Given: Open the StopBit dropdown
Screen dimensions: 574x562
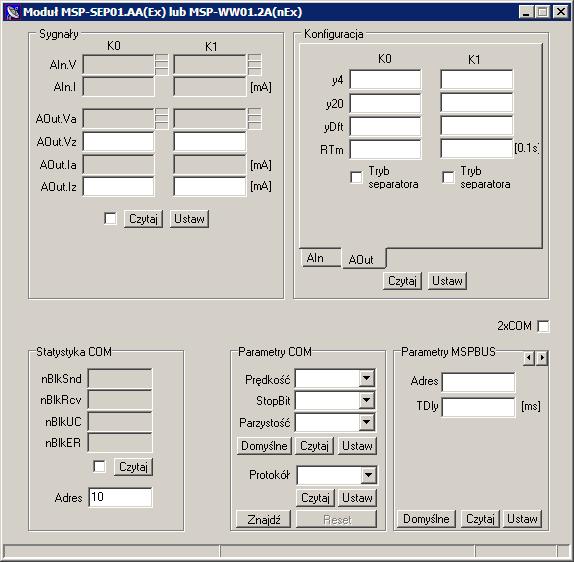Looking at the screenshot, I should 366,400.
